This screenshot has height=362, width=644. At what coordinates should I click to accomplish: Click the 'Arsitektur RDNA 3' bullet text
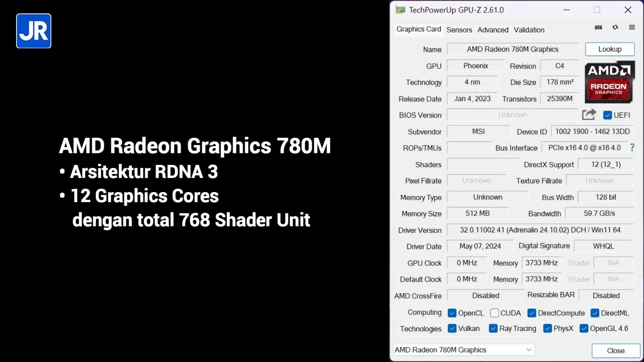(144, 172)
